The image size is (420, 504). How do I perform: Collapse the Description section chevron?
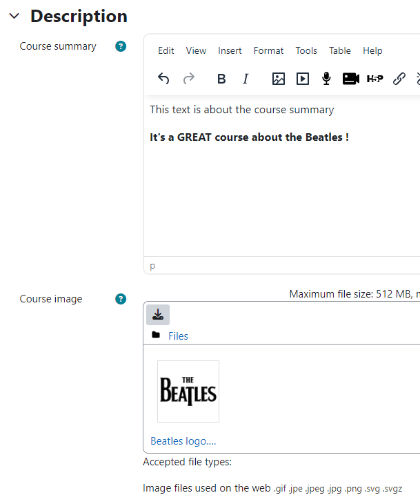tap(14, 16)
